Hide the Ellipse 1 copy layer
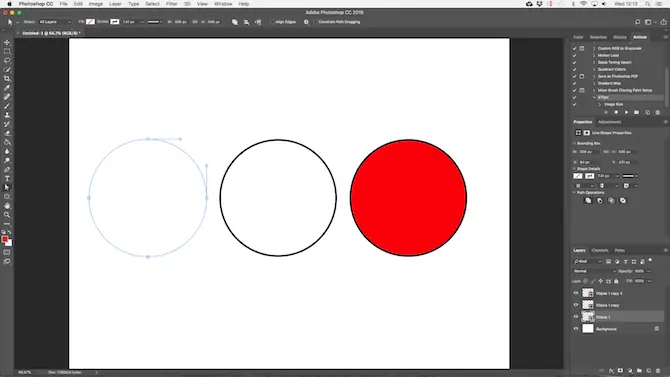This screenshot has width=670, height=377. (x=576, y=305)
